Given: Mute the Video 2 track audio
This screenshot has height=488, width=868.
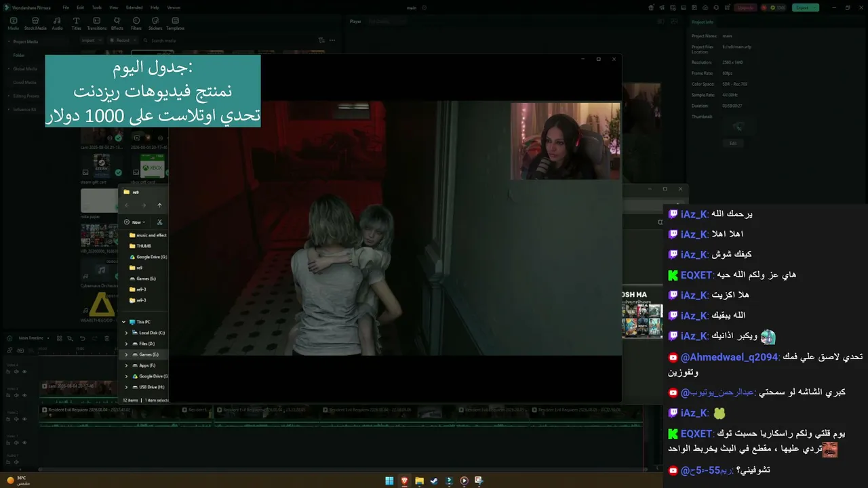Looking at the screenshot, I should 18,419.
